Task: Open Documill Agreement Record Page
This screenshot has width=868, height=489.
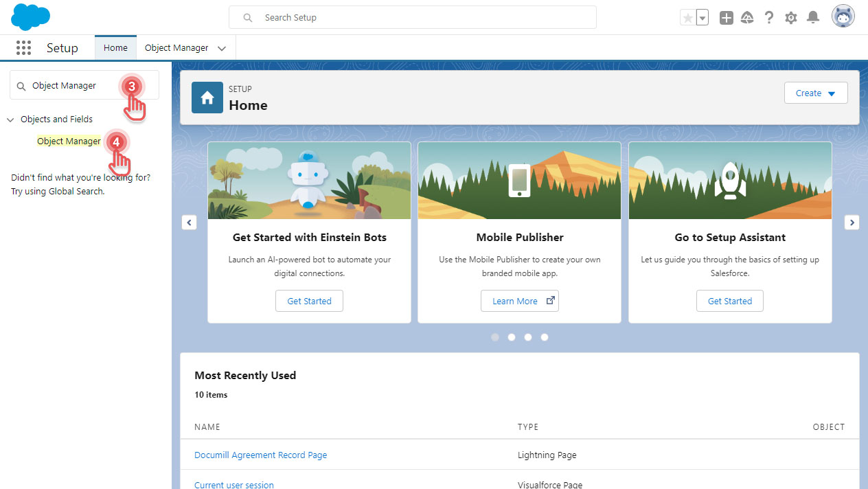Action: (260, 455)
